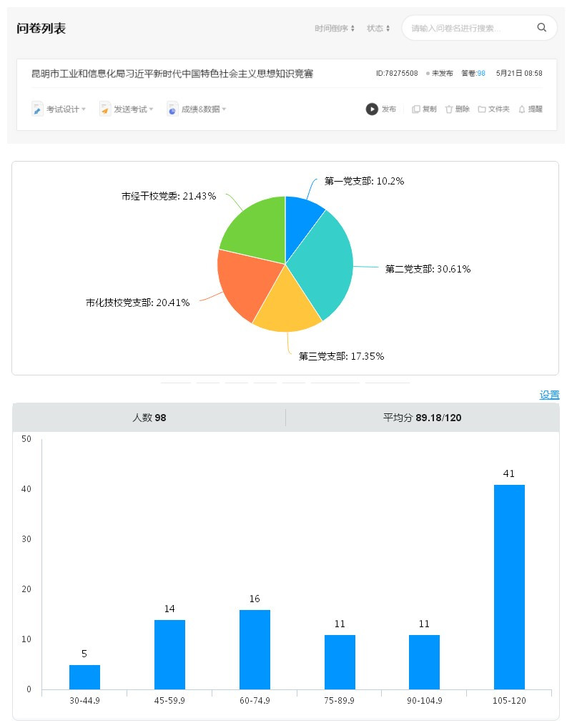Click the 删除 trash icon

[x=449, y=109]
